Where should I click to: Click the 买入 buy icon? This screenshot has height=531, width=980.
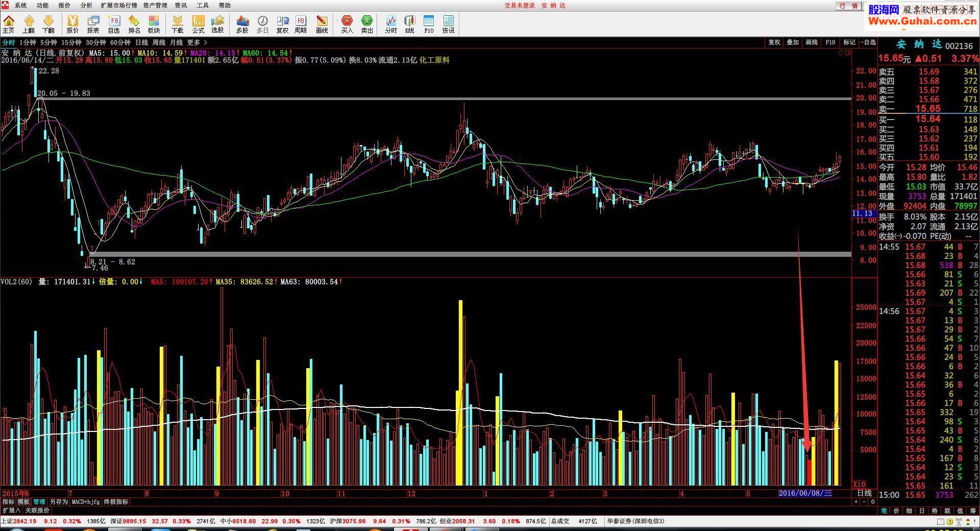pos(347,24)
